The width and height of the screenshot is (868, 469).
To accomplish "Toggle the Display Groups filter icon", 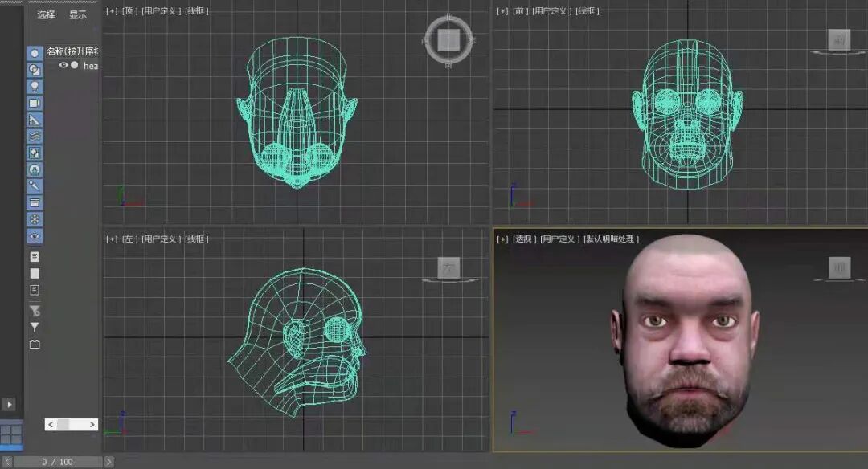I will 35,153.
